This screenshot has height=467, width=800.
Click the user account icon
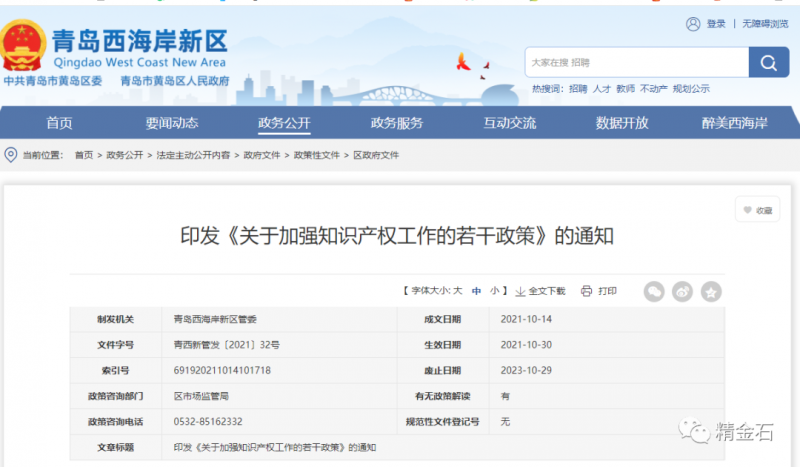693,24
